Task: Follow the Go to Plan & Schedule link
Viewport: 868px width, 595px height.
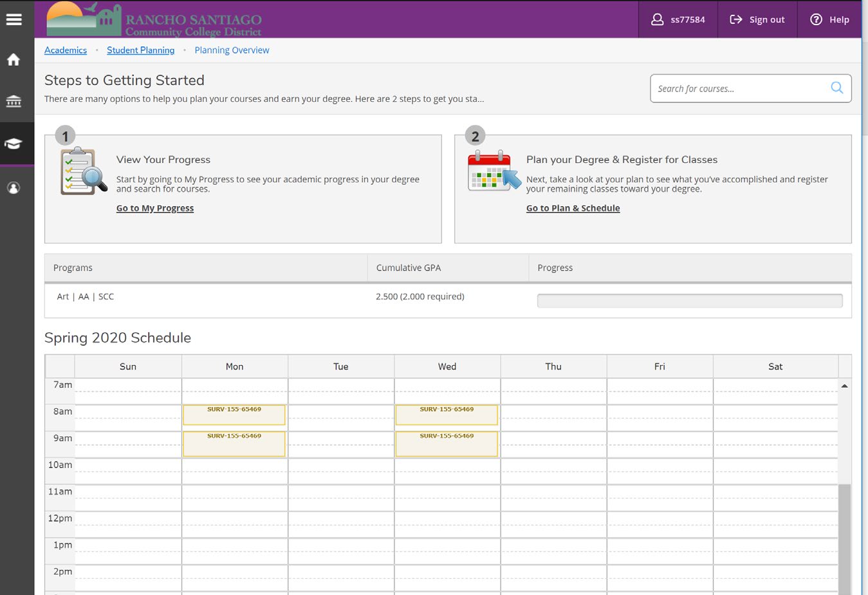Action: pyautogui.click(x=573, y=207)
